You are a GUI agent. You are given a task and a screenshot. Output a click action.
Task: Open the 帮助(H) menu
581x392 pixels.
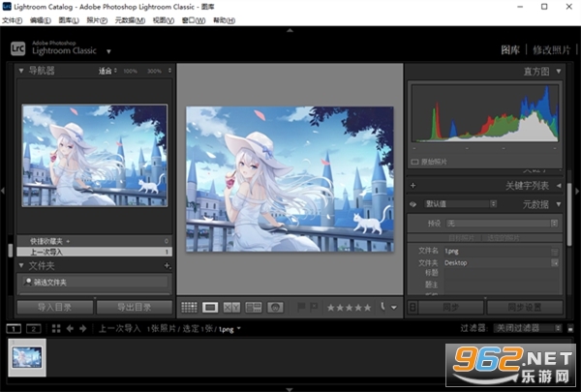(225, 20)
